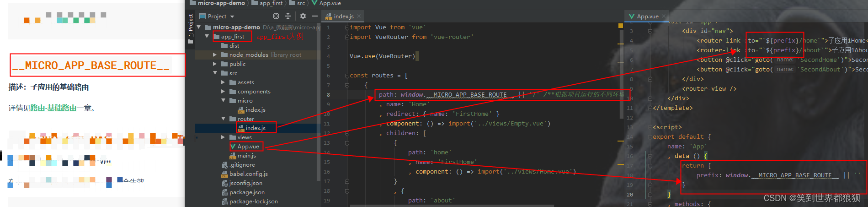Place cursor on 'Vue.use(VueRouter)' line
868x207 pixels.
382,56
